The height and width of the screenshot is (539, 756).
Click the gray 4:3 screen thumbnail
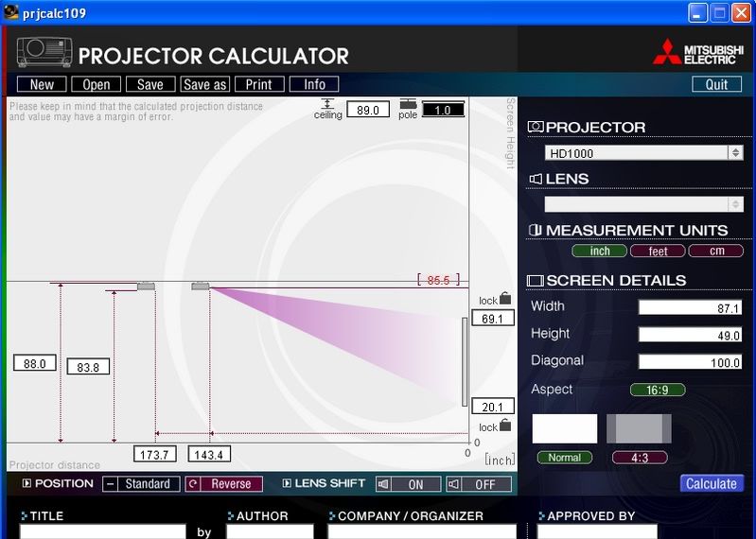click(639, 428)
